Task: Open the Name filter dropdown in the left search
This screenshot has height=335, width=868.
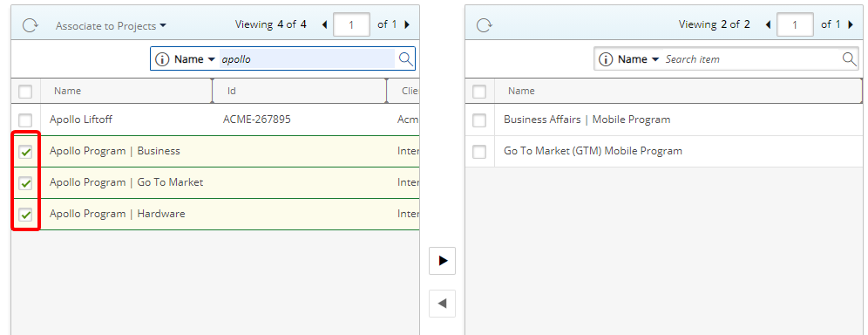Action: pyautogui.click(x=195, y=59)
